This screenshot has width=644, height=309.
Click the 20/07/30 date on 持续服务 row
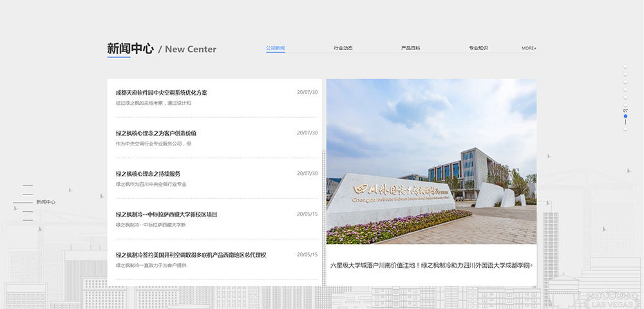tap(307, 174)
